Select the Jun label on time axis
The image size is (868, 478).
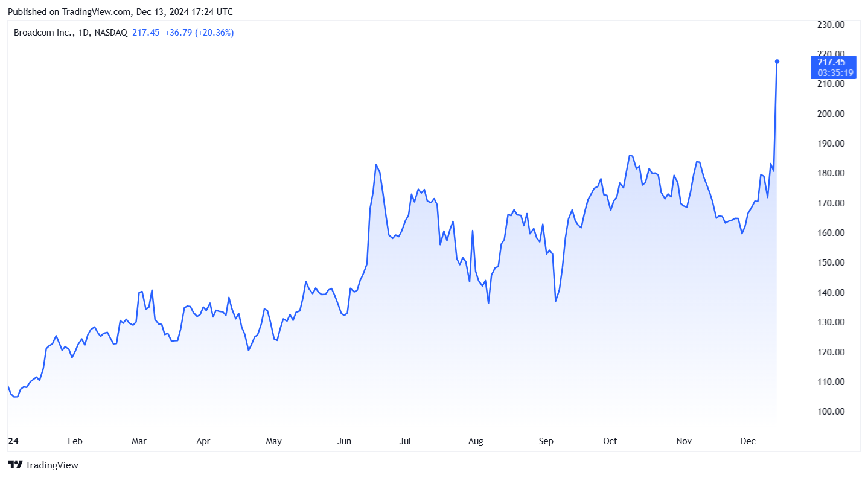pos(344,441)
